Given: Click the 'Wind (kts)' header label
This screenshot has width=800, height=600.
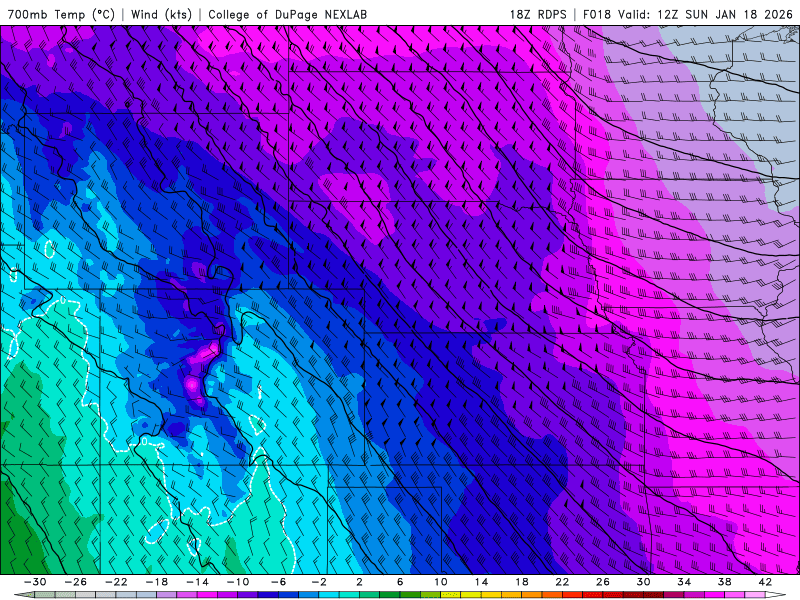Looking at the screenshot, I should [161, 14].
